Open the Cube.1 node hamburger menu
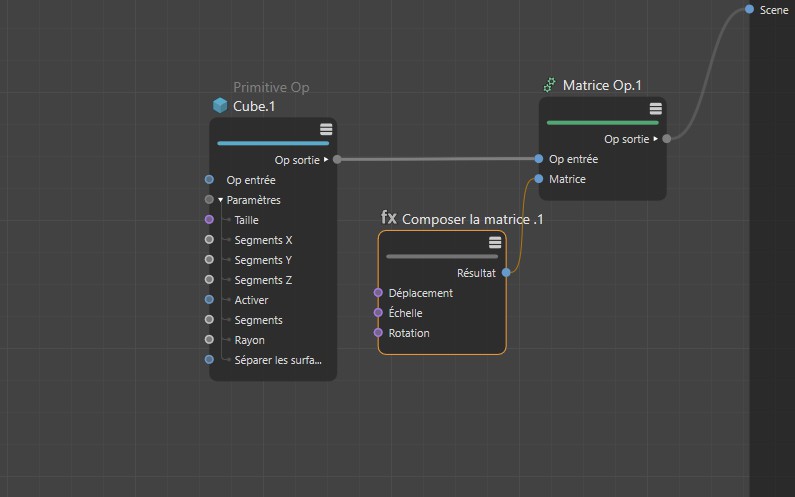 coord(326,129)
